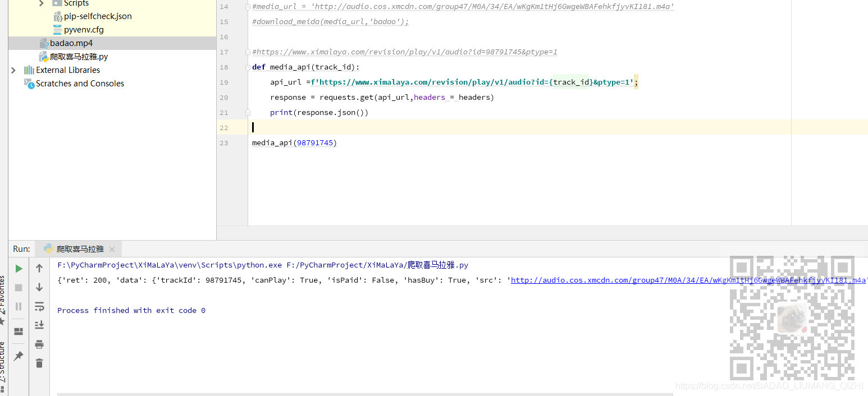868x396 pixels.
Task: Pin the Run tab with the pin icon
Action: click(x=19, y=356)
